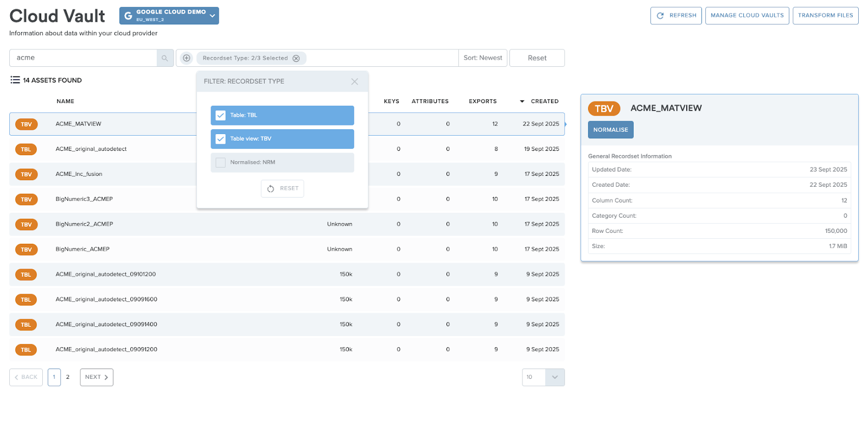Open the Sort: Newest dropdown
Image resolution: width=868 pixels, height=425 pixels.
(483, 58)
